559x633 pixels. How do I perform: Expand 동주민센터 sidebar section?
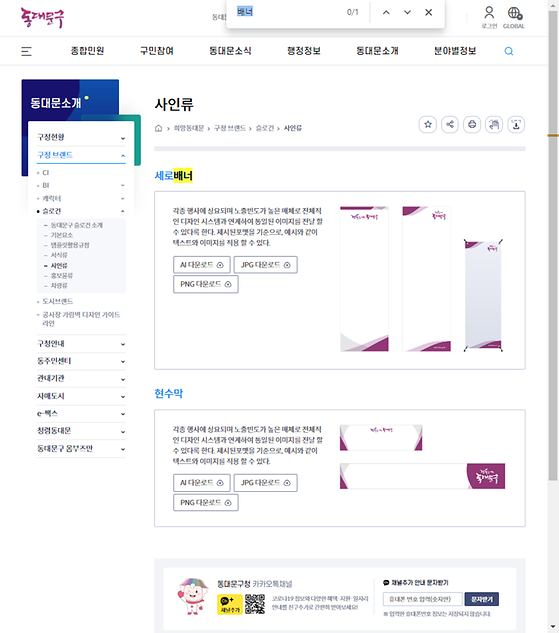[x=81, y=361]
